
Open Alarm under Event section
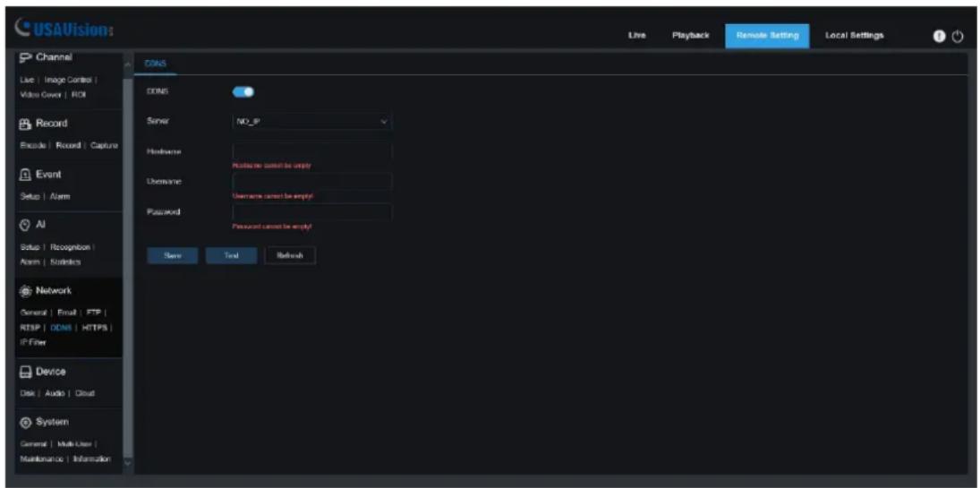59,196
